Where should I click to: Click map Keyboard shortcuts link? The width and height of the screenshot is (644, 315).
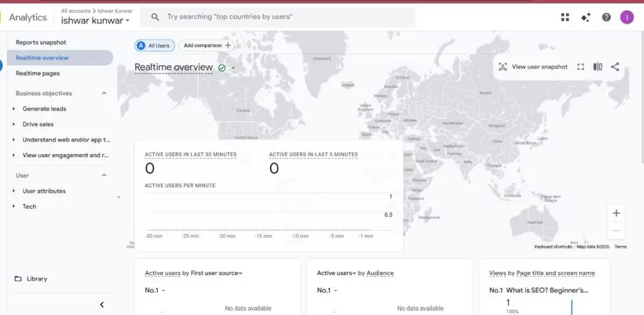553,247
